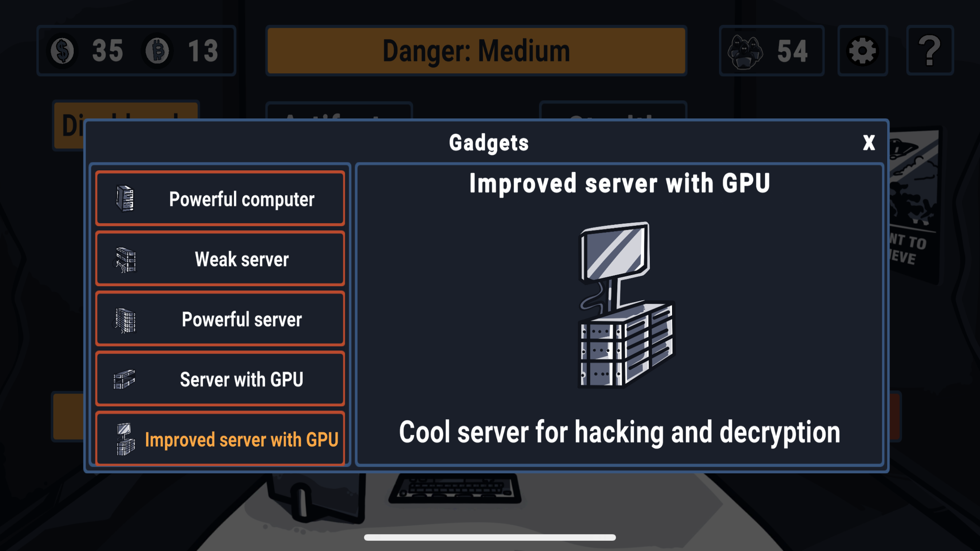
Task: Click the large server illustration in details
Action: [x=626, y=305]
